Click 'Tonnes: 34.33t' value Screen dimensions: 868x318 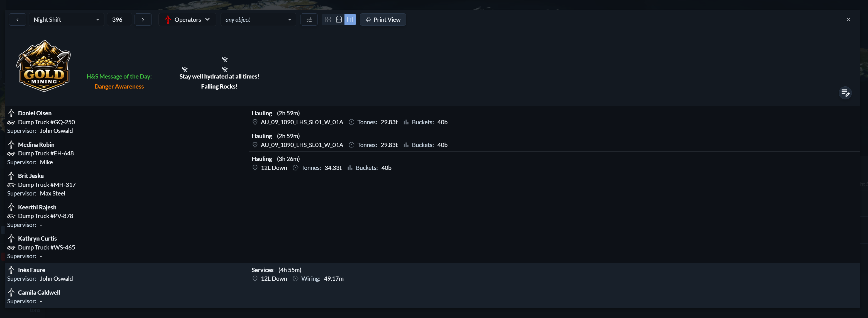(x=321, y=168)
